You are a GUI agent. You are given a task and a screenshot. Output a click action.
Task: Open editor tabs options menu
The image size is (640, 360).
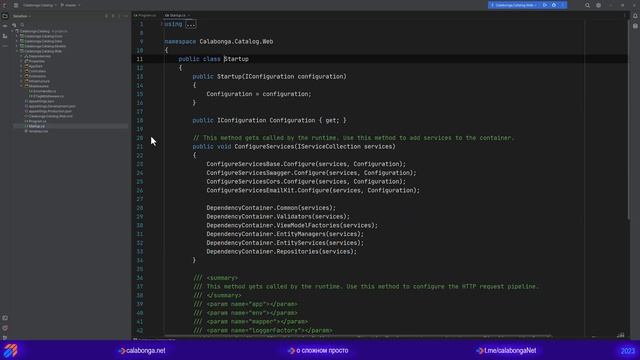point(624,16)
